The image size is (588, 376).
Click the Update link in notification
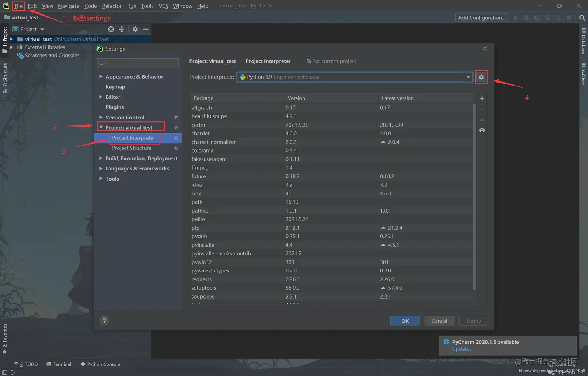click(462, 349)
